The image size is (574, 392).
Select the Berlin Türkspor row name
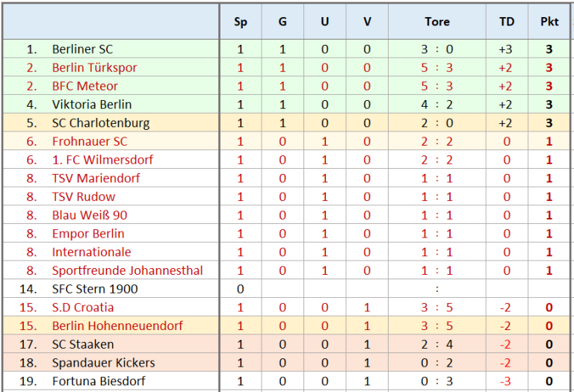tap(94, 68)
